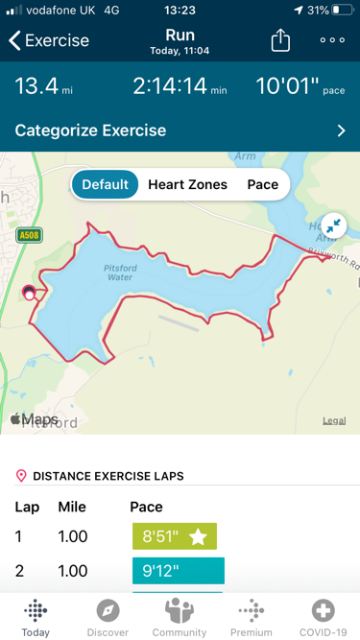The height and width of the screenshot is (640, 360).
Task: Open the Community people icon
Action: pos(179,611)
